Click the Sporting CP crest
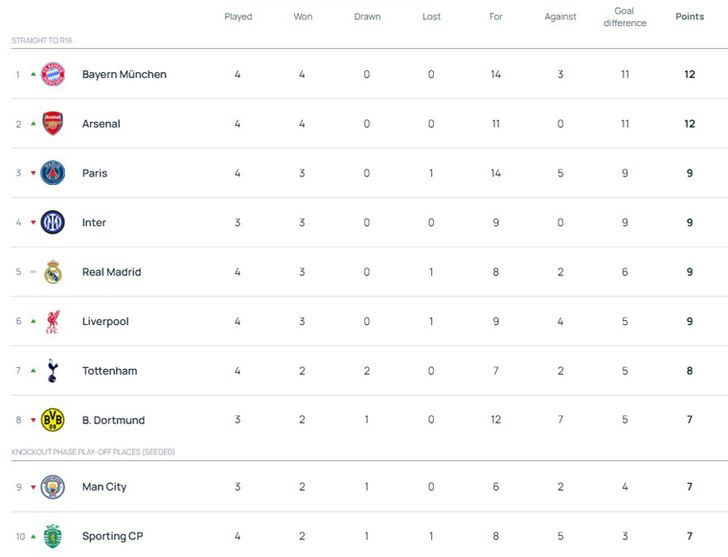 click(x=53, y=536)
